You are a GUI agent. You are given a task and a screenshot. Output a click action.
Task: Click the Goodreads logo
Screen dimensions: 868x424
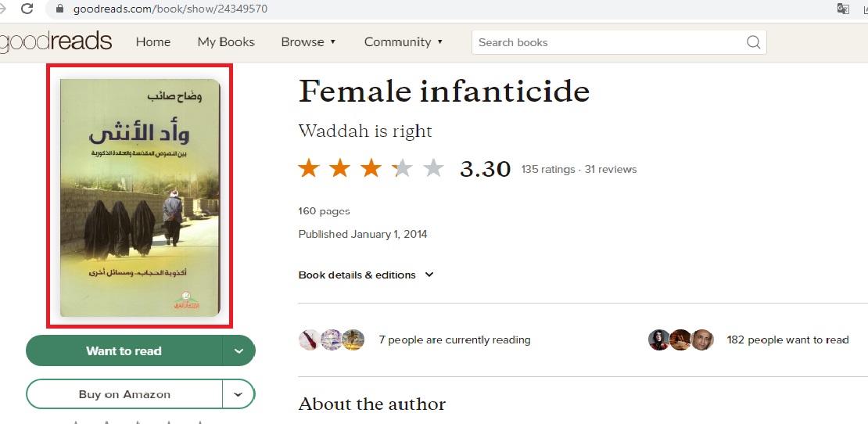tap(56, 41)
